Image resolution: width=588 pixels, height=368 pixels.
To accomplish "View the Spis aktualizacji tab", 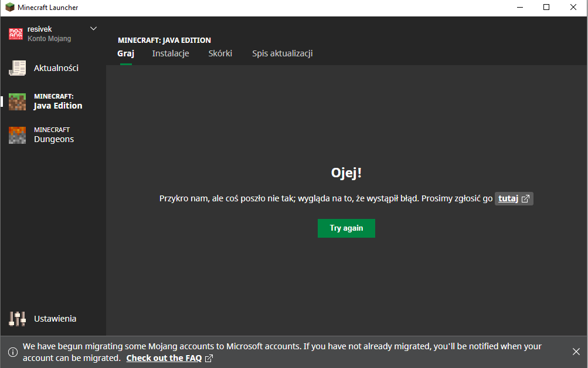I will point(282,53).
